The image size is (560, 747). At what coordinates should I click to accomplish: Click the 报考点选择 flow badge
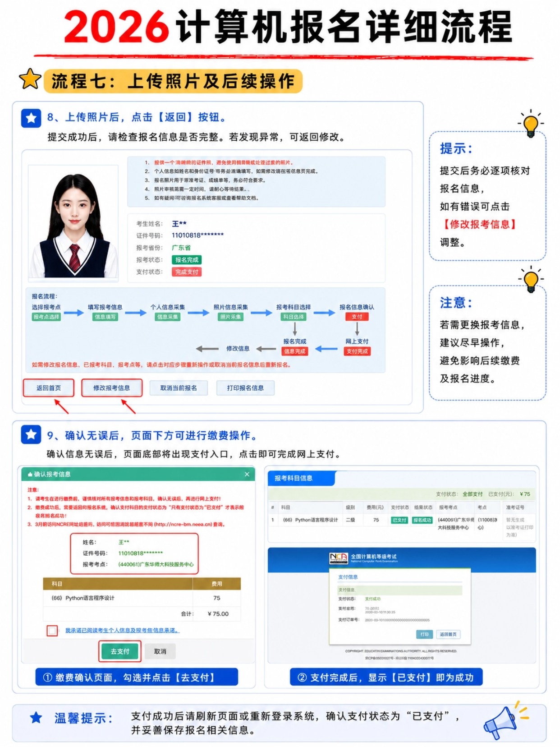pos(46,317)
